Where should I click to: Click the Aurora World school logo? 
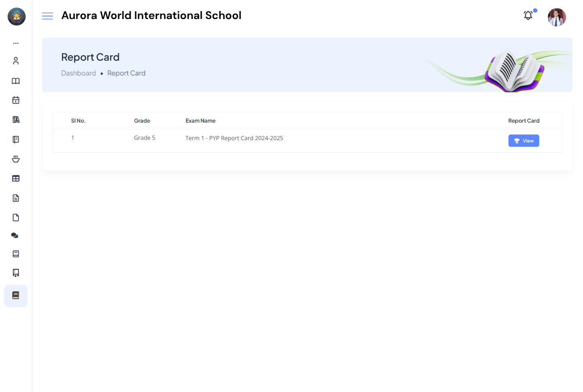click(x=16, y=17)
